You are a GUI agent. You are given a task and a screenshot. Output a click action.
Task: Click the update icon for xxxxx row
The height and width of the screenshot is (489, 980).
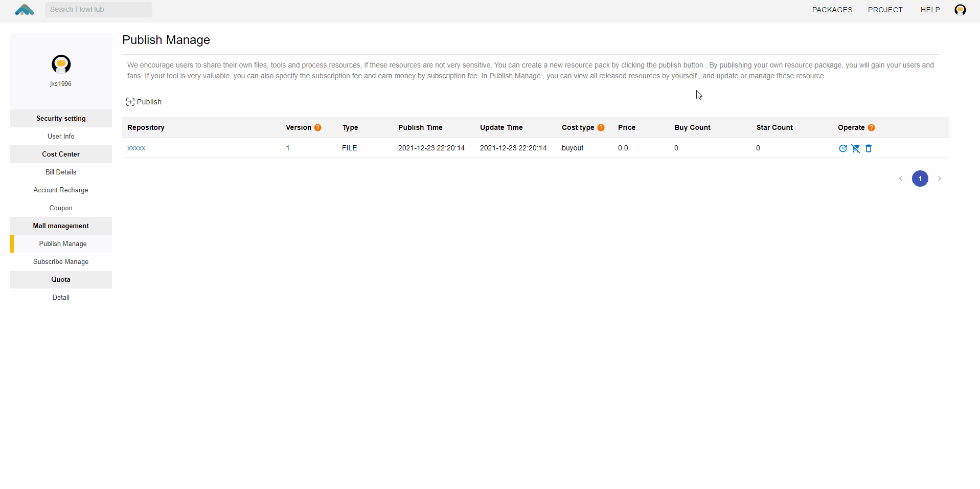843,148
